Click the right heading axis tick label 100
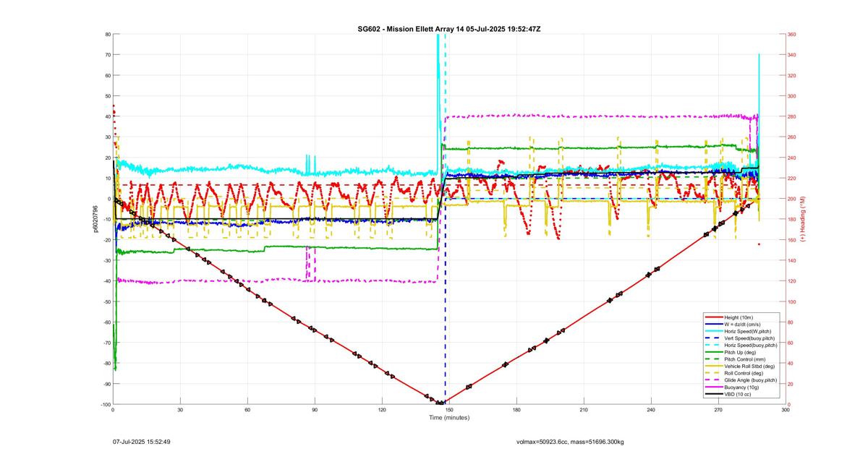This screenshot has width=868, height=454. (x=792, y=301)
